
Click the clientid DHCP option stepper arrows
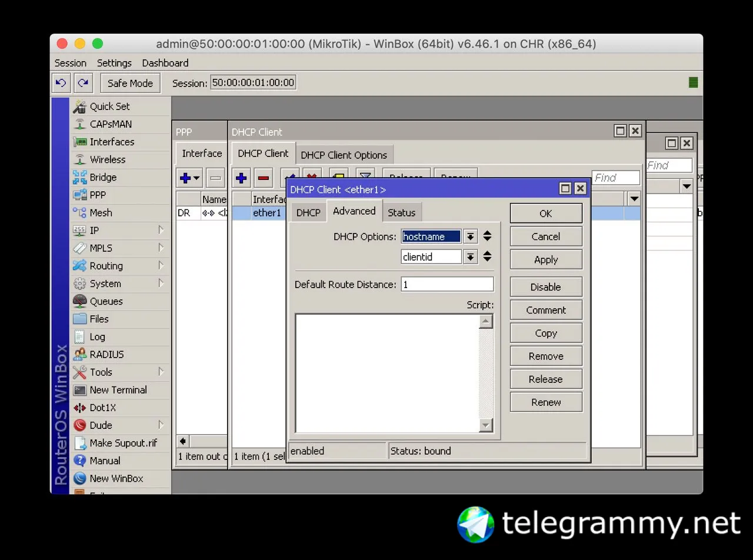click(487, 256)
